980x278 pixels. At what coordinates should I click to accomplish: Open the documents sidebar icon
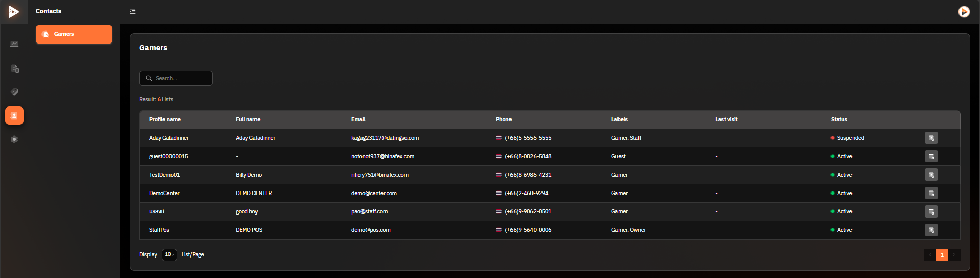(15, 69)
